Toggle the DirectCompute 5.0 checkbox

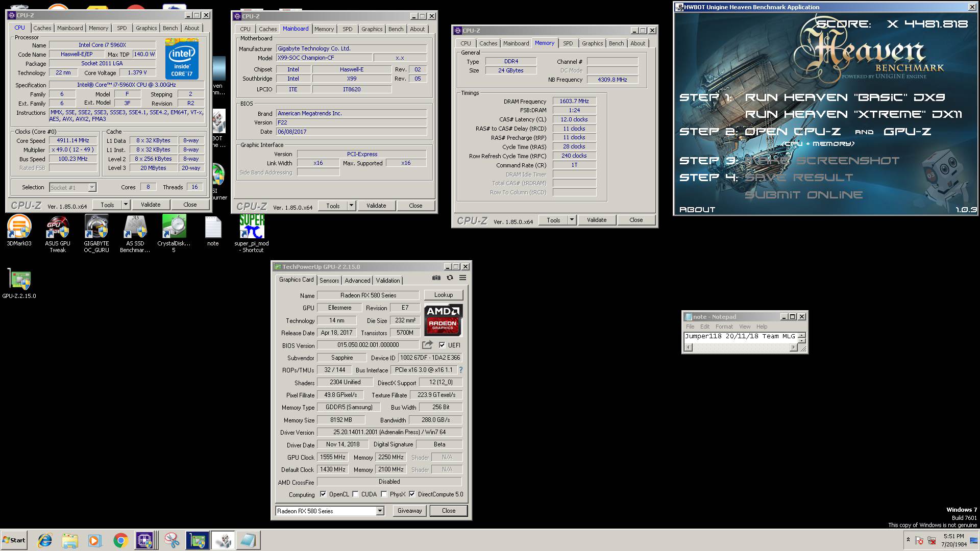412,494
